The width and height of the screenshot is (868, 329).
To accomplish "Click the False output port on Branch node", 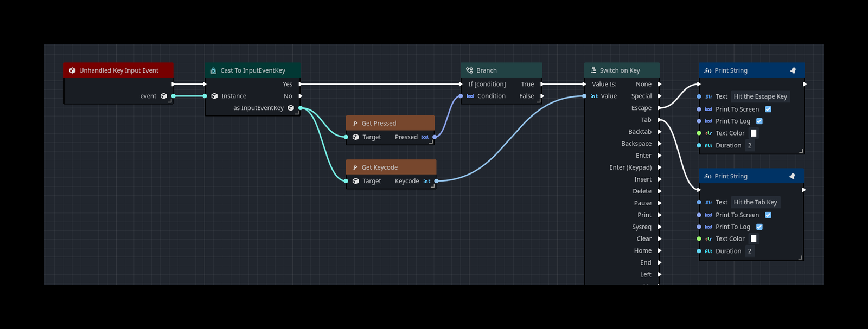I will click(542, 96).
